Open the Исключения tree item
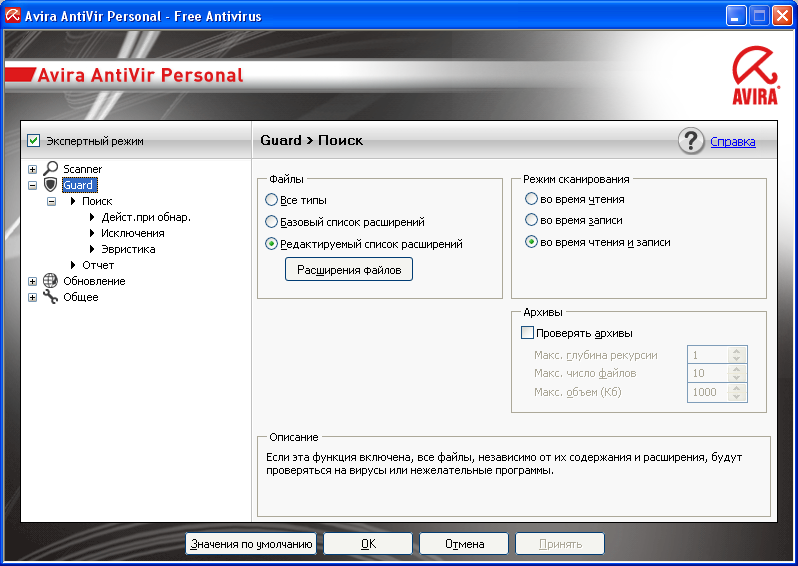798x566 pixels. tap(133, 233)
